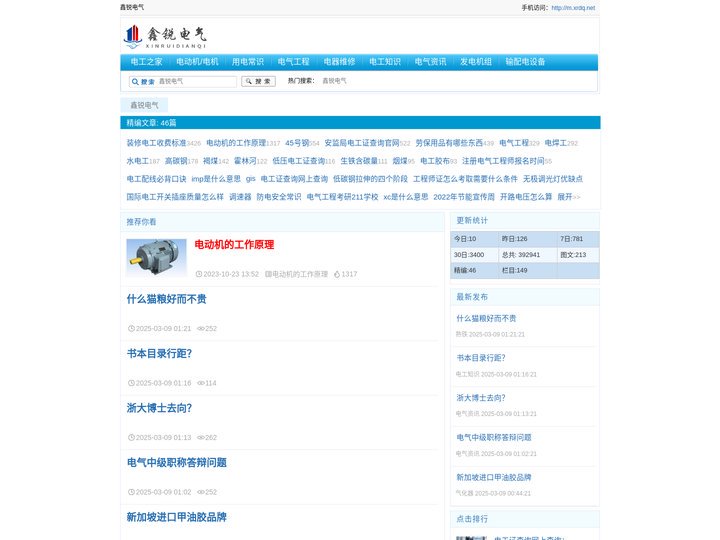
Task: Open the 电气工程 nav item
Action: coord(293,62)
